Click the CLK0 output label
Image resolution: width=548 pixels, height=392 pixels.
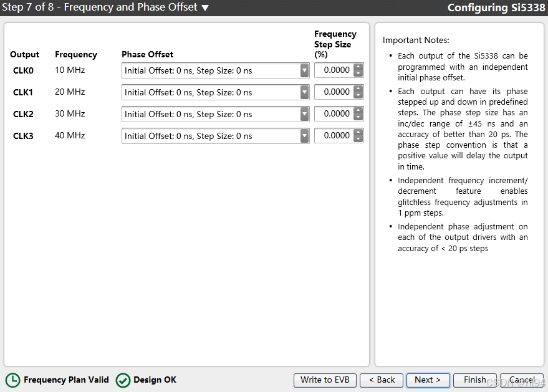coord(23,70)
